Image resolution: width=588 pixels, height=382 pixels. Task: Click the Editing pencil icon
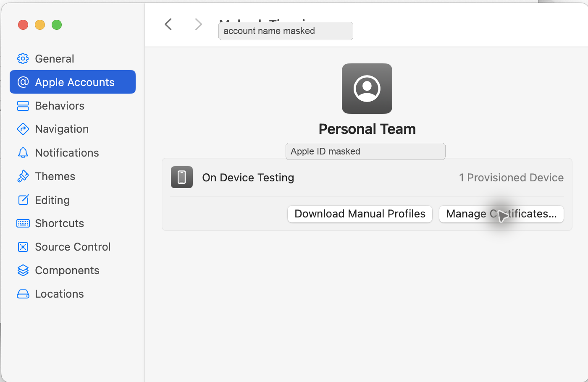[x=23, y=200]
